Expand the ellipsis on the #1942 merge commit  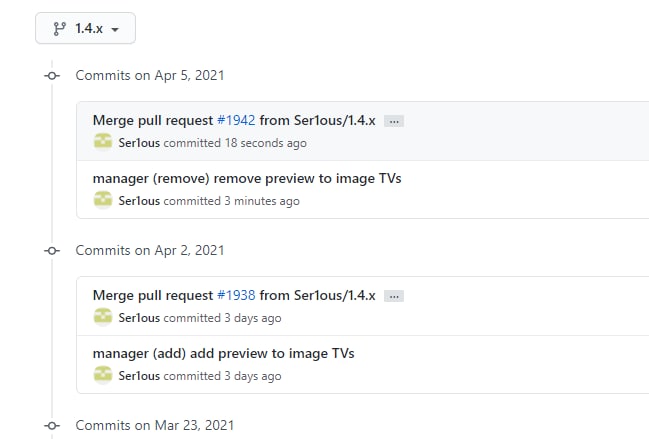(394, 121)
